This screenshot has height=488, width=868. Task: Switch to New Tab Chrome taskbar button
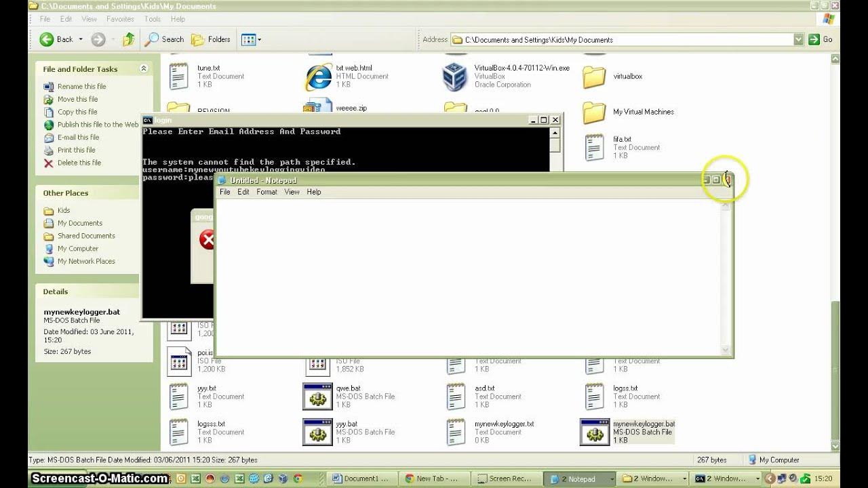pos(432,479)
